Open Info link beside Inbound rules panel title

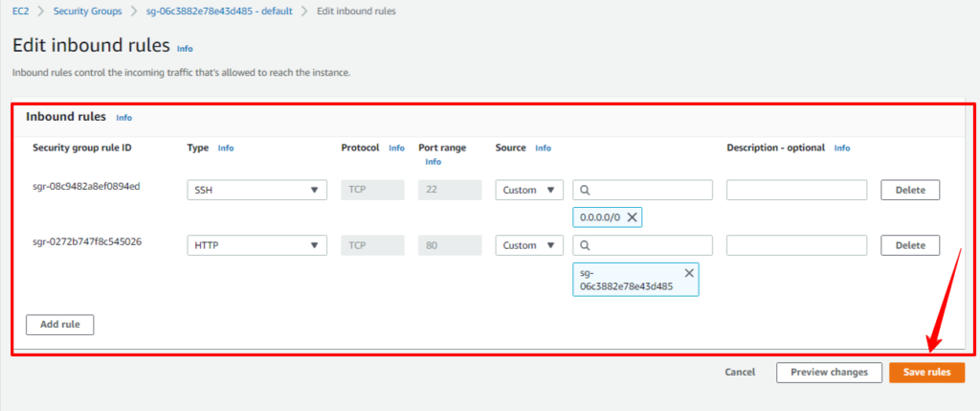click(x=123, y=118)
